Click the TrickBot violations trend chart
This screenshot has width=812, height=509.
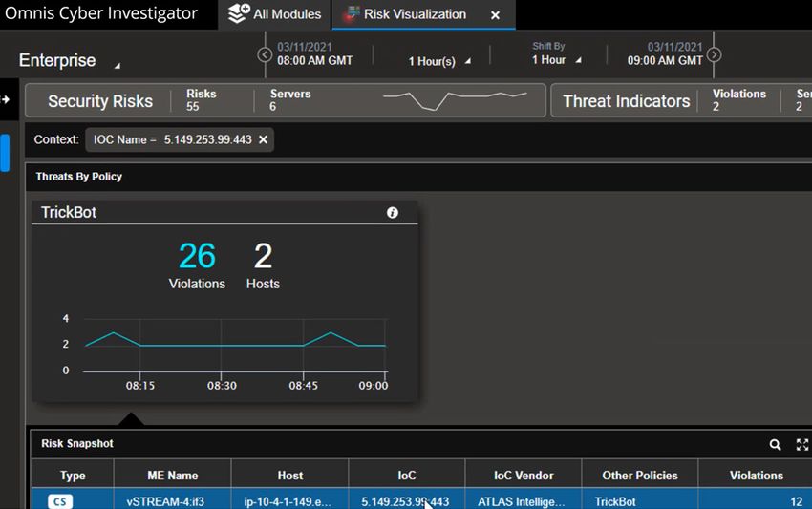[235, 346]
